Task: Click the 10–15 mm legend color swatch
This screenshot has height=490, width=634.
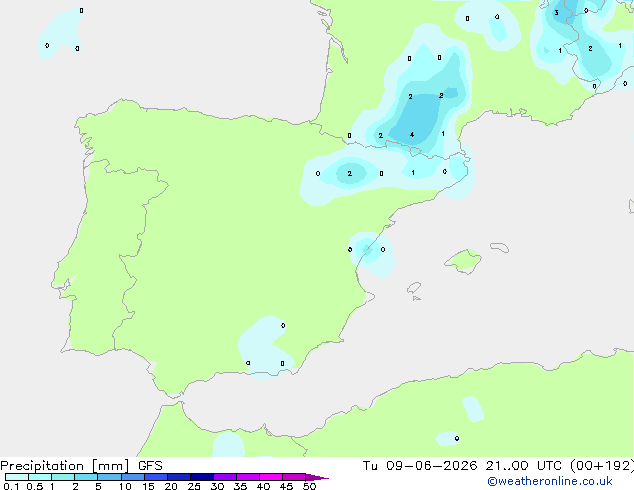Action: tap(133, 477)
